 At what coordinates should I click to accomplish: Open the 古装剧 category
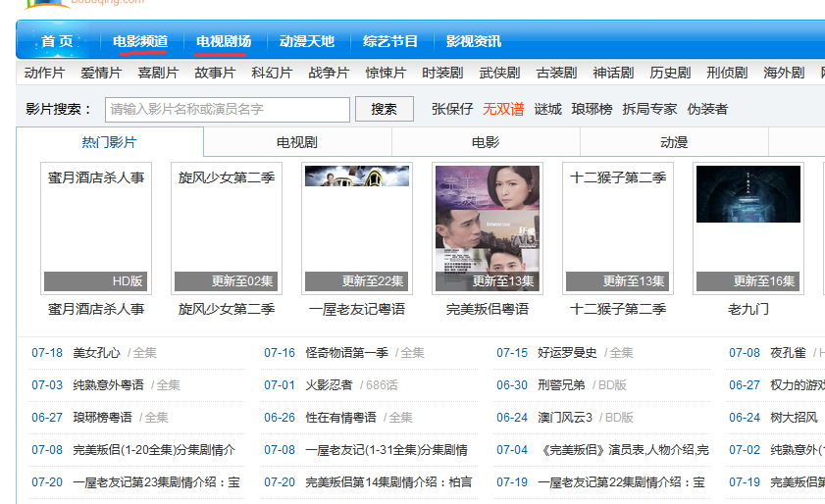(556, 73)
